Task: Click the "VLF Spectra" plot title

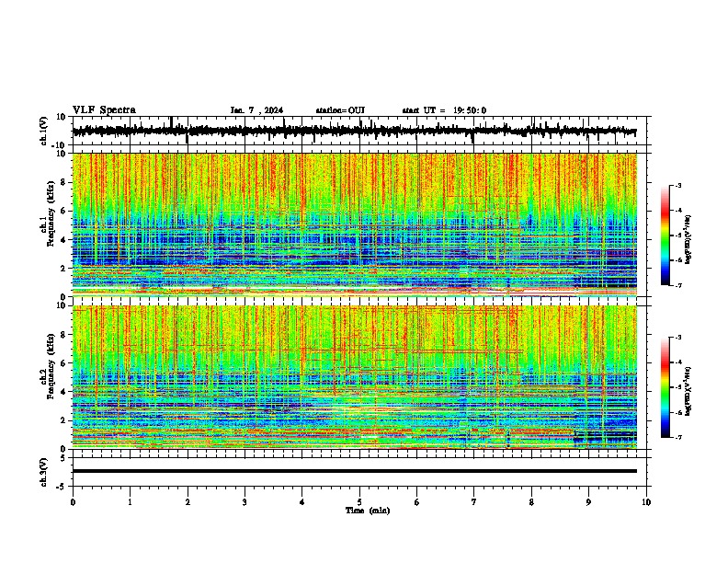Action: (104, 110)
